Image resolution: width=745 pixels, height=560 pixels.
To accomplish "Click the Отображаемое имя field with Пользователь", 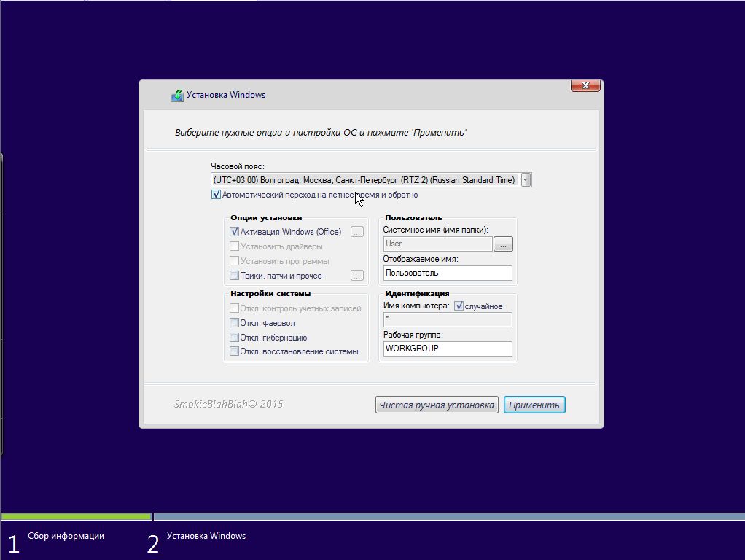I will tap(448, 273).
